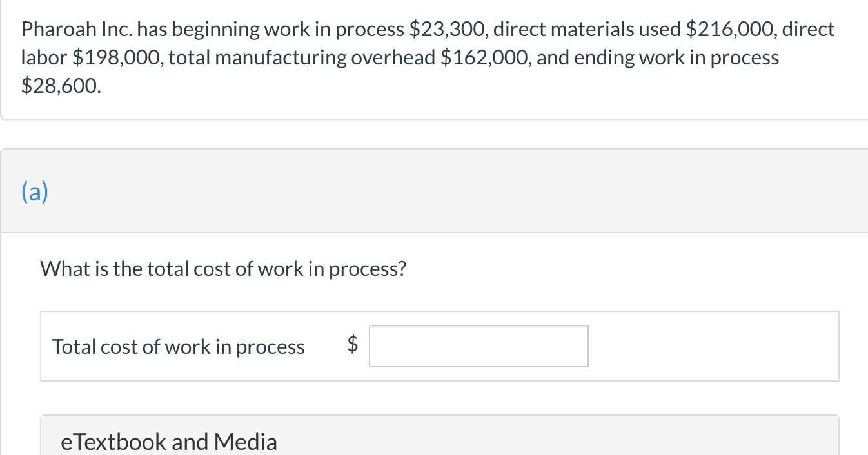This screenshot has width=868, height=455.
Task: Click the dollar sign before the answer box
Action: (353, 346)
